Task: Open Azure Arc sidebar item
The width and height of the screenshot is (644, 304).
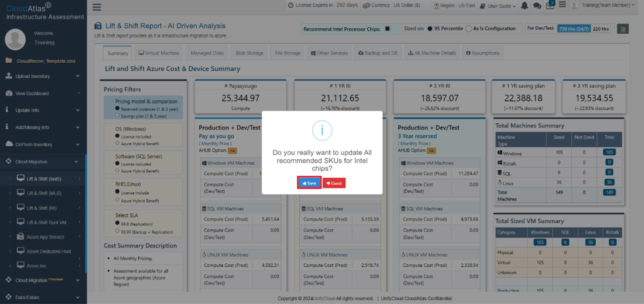Action: [x=36, y=266]
